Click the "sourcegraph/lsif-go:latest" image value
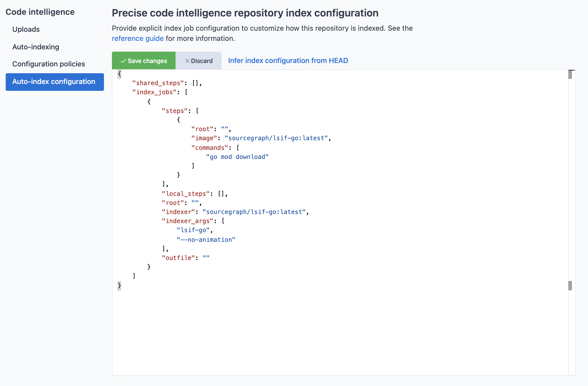Screen dimensions: 588x386 click(x=276, y=138)
